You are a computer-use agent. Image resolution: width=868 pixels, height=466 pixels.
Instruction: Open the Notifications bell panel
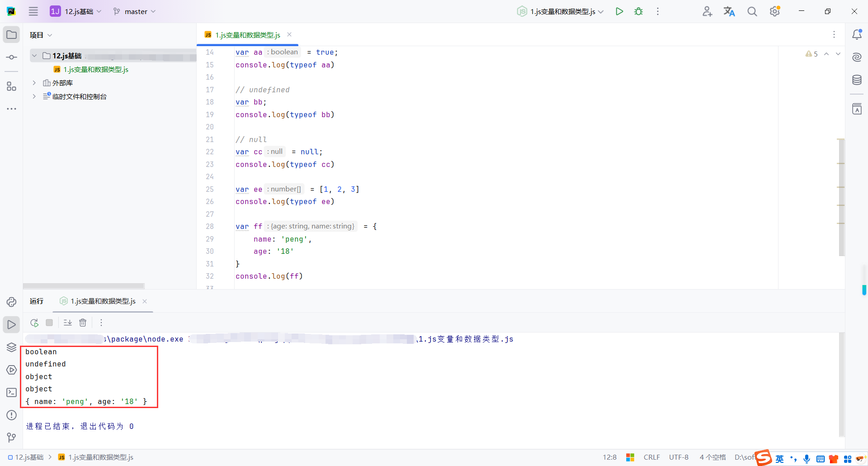[x=857, y=34]
